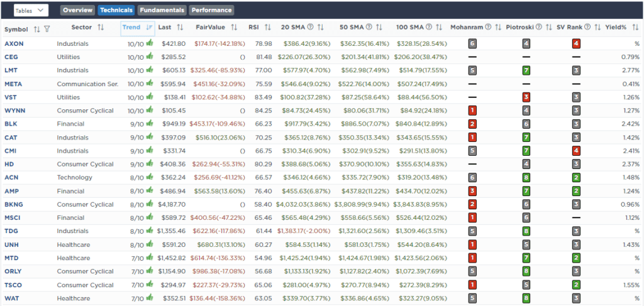The width and height of the screenshot is (644, 306).
Task: Sort by 100 SMA arrows
Action: [x=439, y=28]
